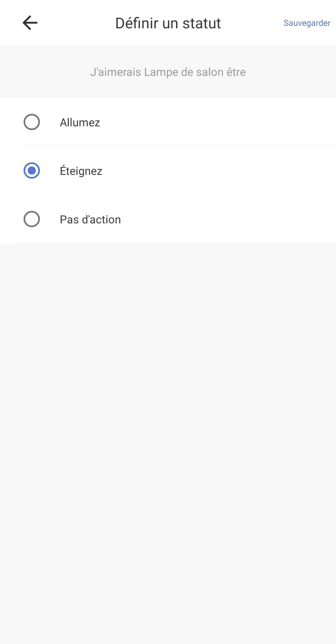Click blank space right of Éteignez

point(218,171)
